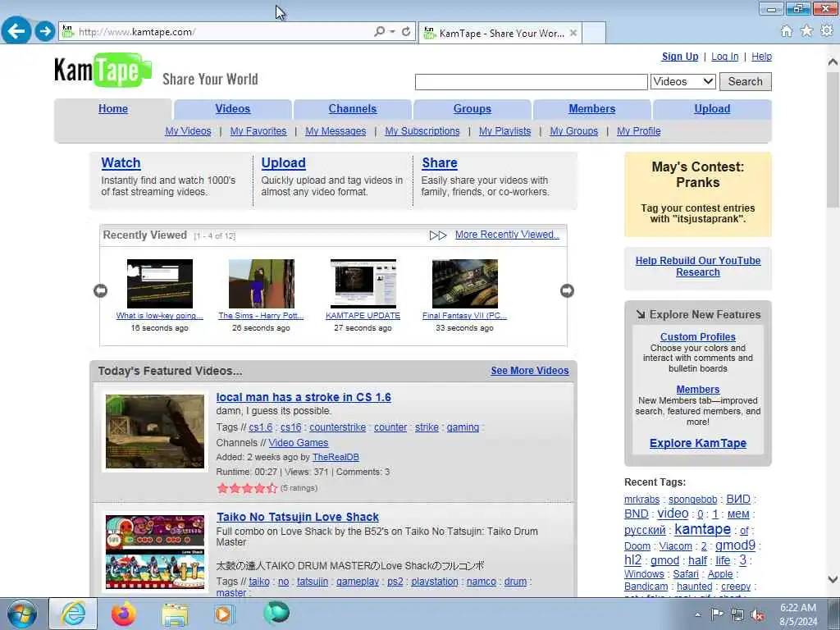
Task: Open the browser Tools gear icon
Action: coord(827,31)
